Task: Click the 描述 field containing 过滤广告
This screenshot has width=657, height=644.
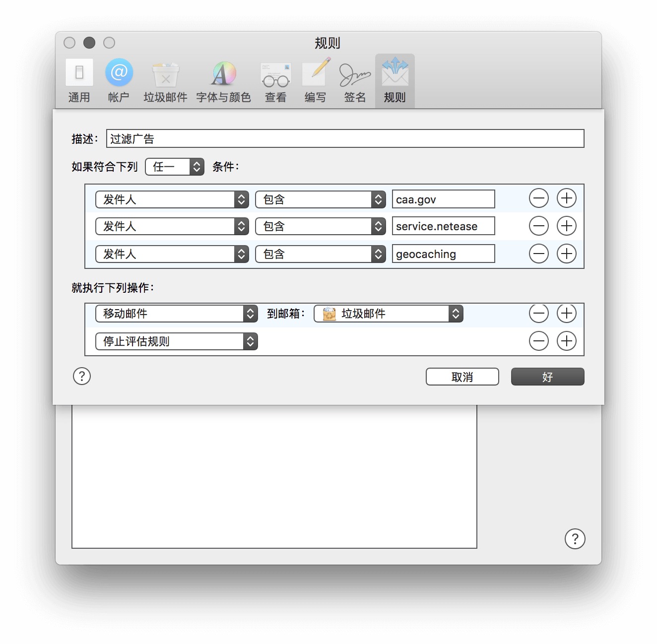Action: tap(345, 138)
